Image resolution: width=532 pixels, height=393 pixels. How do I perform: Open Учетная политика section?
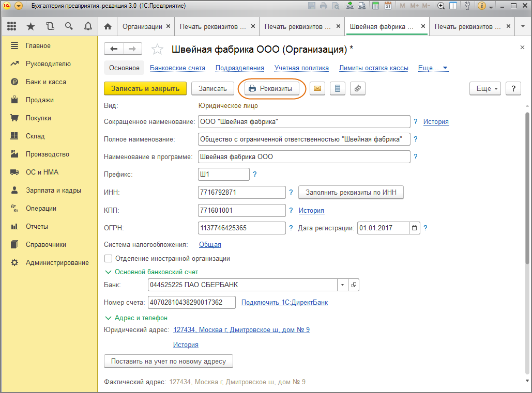pos(301,68)
